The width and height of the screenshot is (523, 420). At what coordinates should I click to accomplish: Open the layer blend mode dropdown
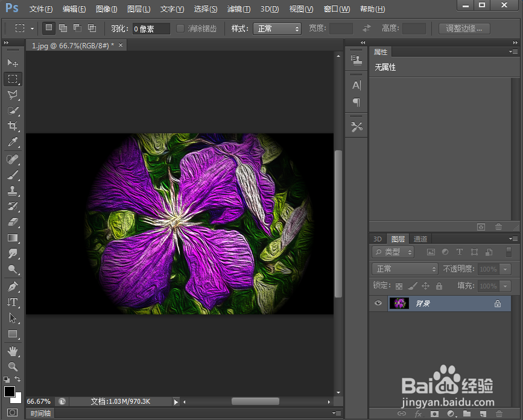[x=405, y=269]
